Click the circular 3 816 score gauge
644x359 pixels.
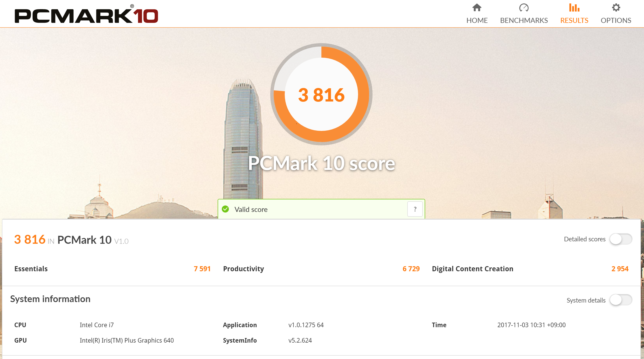pyautogui.click(x=321, y=94)
